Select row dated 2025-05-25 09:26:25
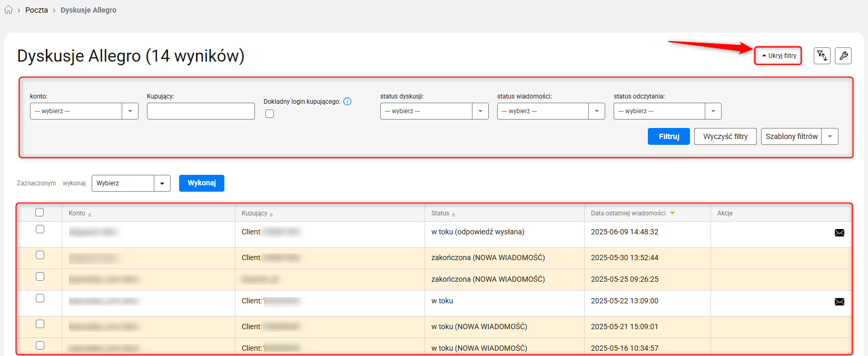Screen dimensions: 868x356 [40, 276]
